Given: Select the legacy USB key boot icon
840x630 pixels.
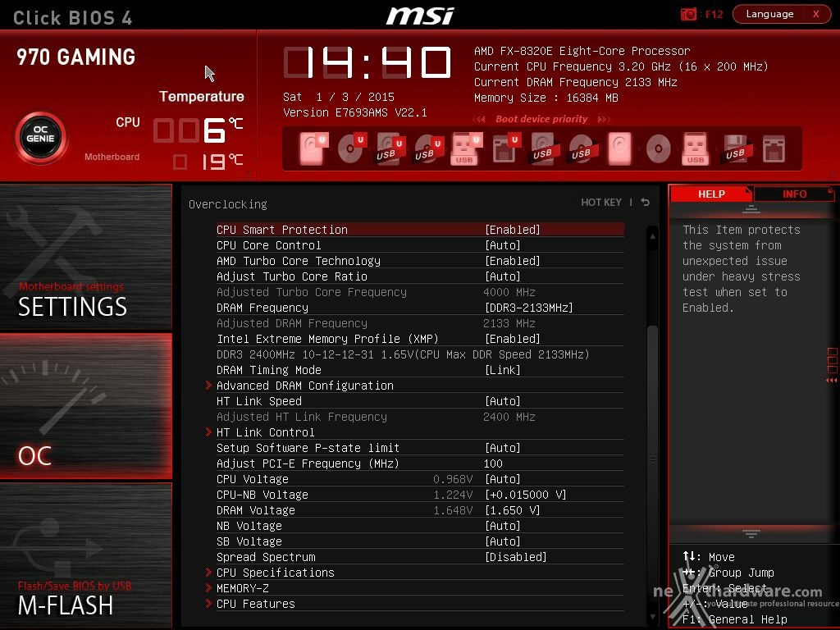Looking at the screenshot, I should click(696, 148).
